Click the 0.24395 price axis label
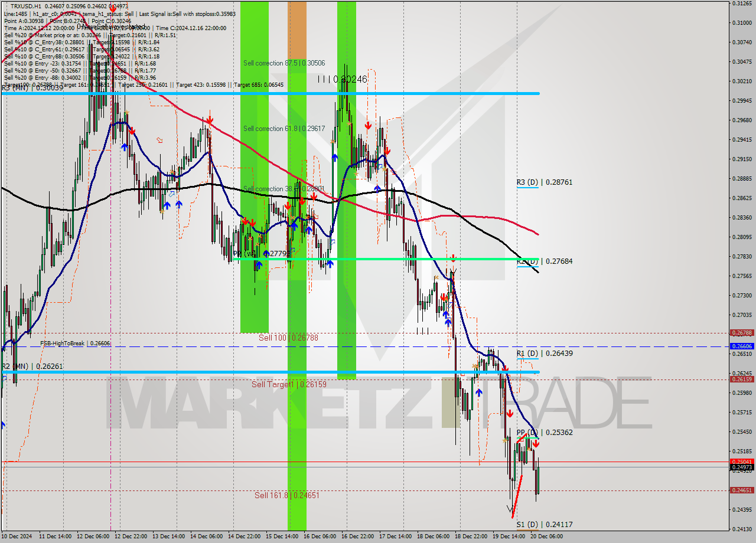This screenshot has height=543, width=756. pos(742,509)
